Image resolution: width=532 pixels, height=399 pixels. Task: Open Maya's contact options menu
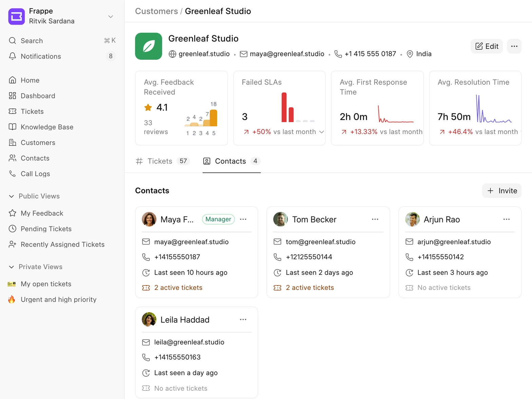click(243, 219)
